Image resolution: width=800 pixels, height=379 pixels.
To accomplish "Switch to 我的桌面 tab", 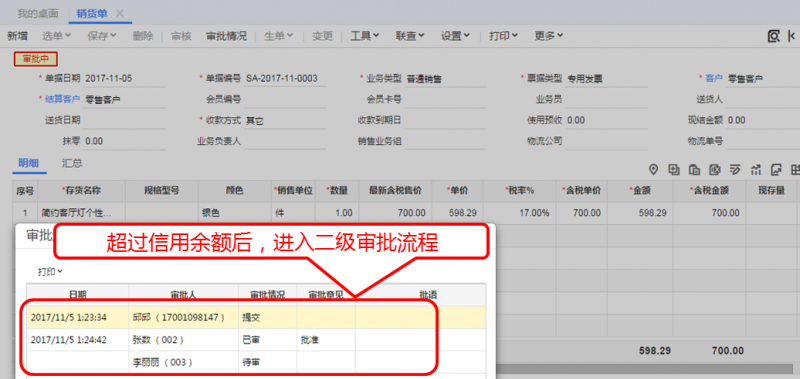I will [38, 13].
